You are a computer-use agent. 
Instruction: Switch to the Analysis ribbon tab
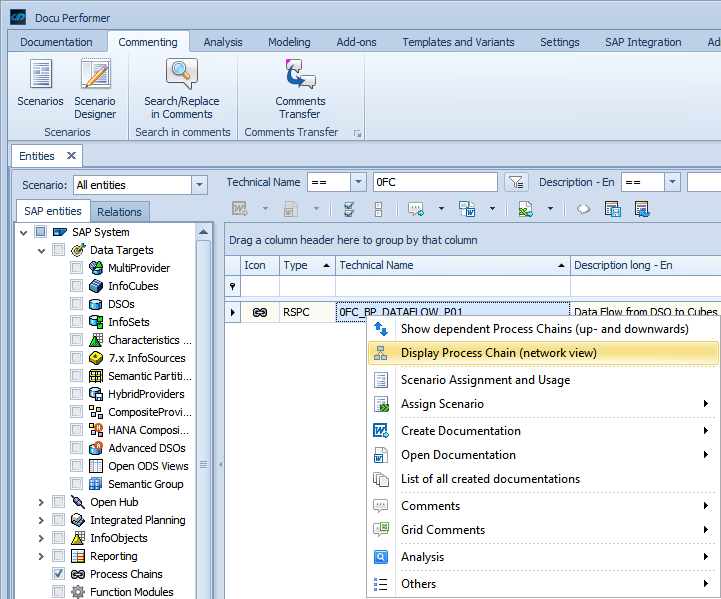tap(222, 42)
